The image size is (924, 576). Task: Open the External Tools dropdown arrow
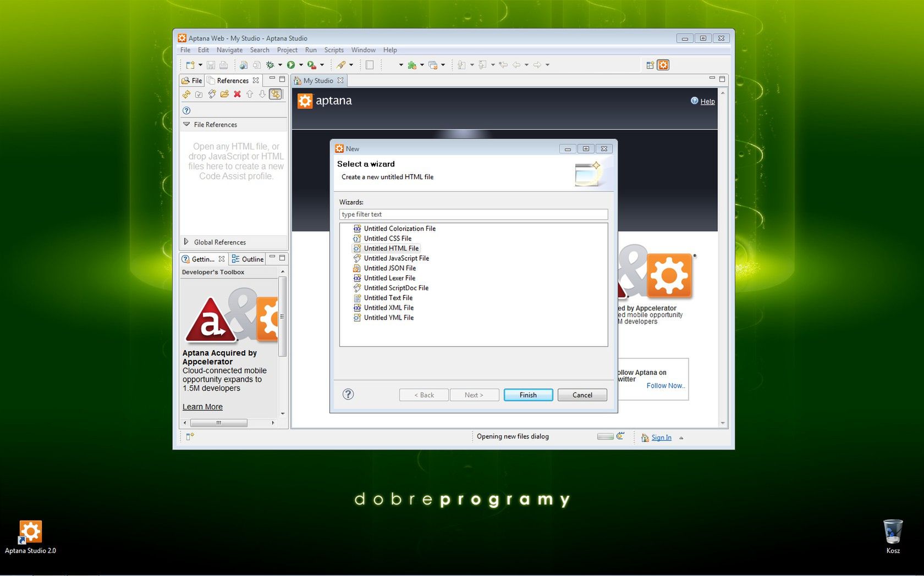[322, 65]
